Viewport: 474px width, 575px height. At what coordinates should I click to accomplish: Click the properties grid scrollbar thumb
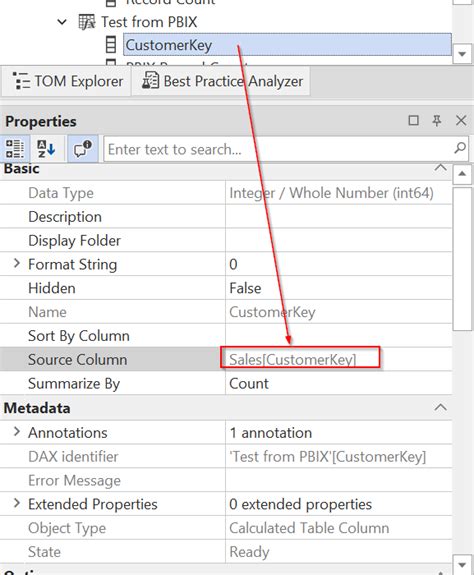[462, 259]
